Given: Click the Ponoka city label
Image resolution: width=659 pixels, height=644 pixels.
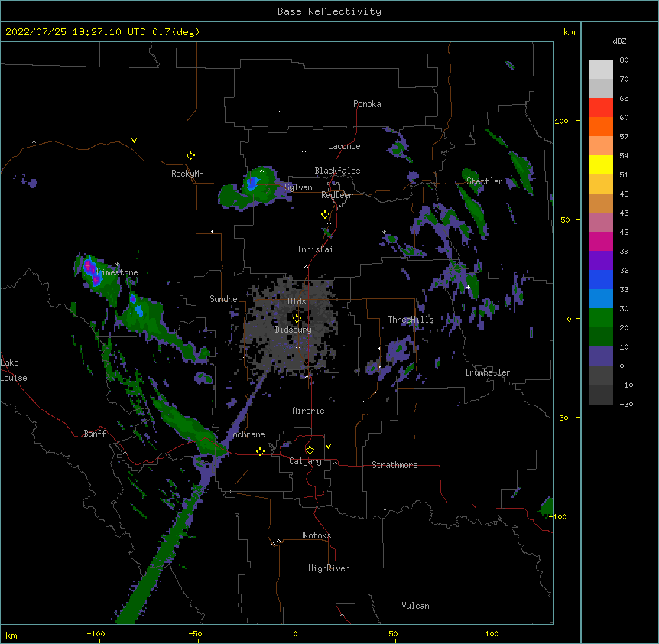Looking at the screenshot, I should coord(367,104).
